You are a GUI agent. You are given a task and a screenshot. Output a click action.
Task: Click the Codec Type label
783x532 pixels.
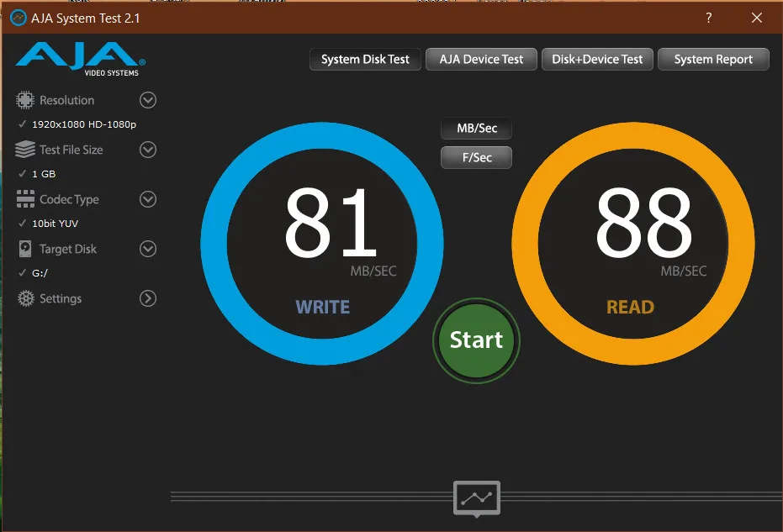click(x=69, y=200)
